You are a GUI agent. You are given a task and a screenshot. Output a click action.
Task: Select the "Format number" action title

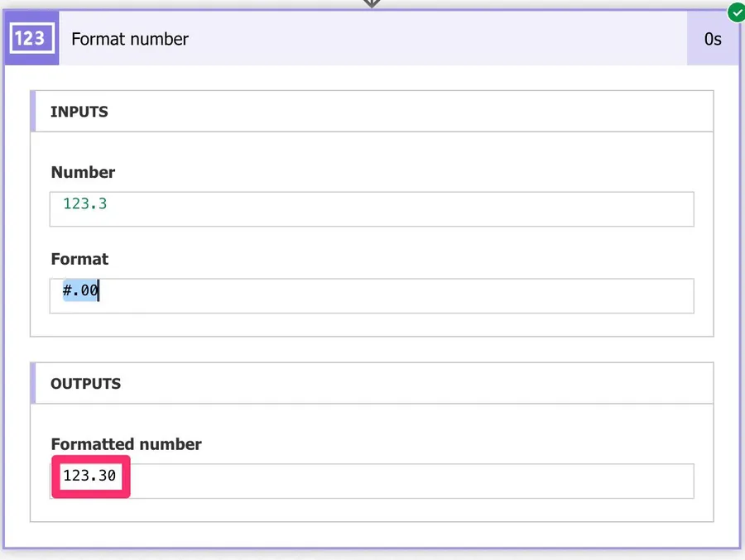click(130, 39)
